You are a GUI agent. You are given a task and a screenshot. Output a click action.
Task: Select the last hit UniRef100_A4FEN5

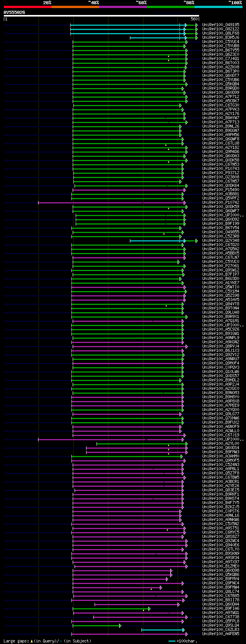221,634
